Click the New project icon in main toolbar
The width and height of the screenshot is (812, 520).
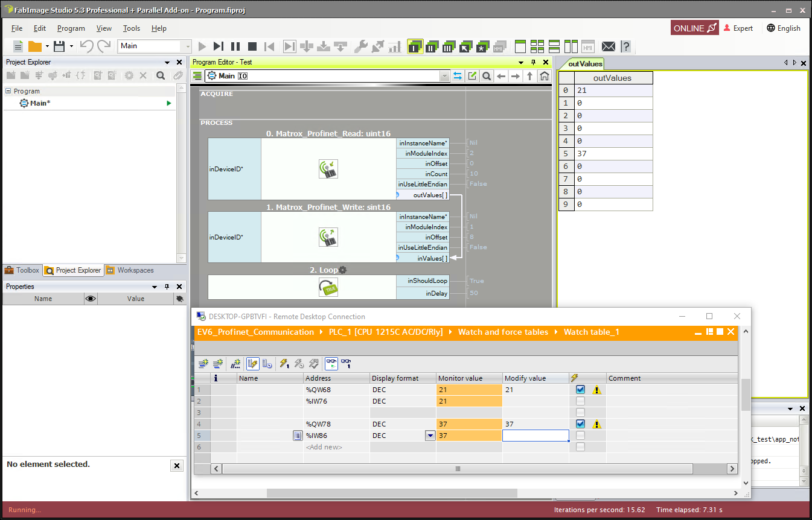point(18,46)
